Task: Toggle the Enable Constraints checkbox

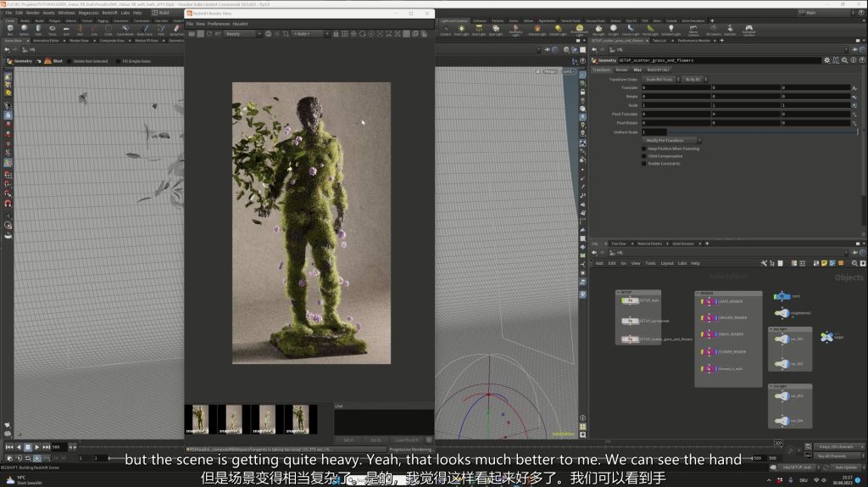Action: coord(644,164)
